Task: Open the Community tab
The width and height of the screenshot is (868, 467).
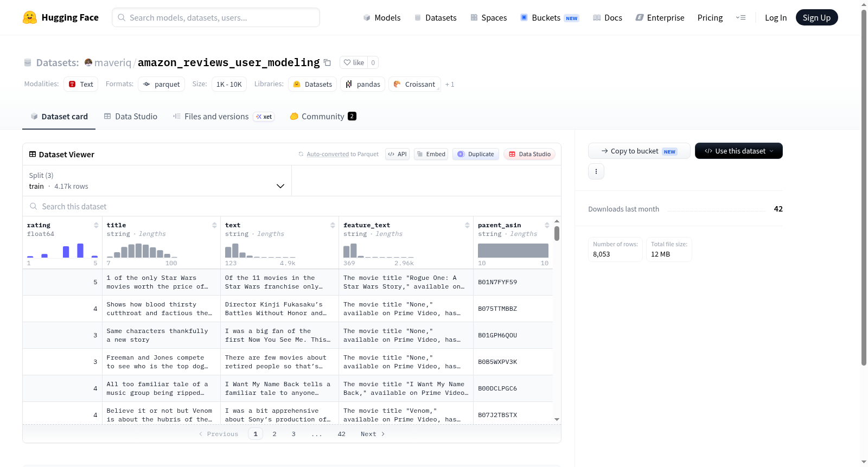Action: click(323, 116)
